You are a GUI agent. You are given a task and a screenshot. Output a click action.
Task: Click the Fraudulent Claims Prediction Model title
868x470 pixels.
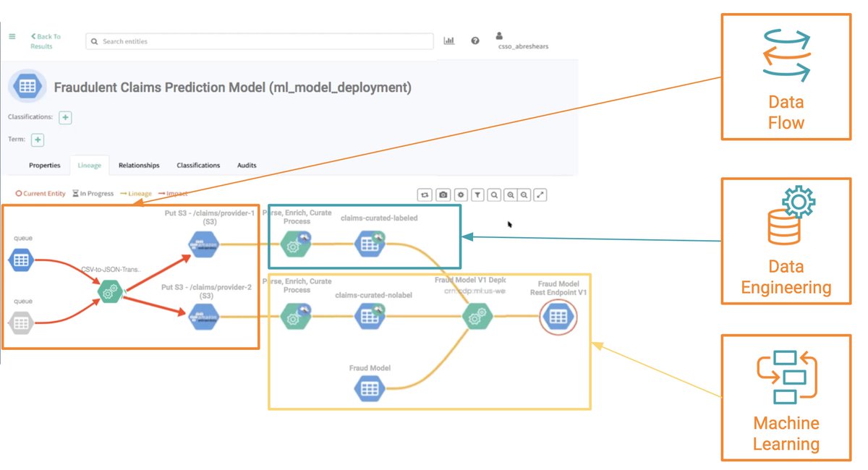point(233,87)
